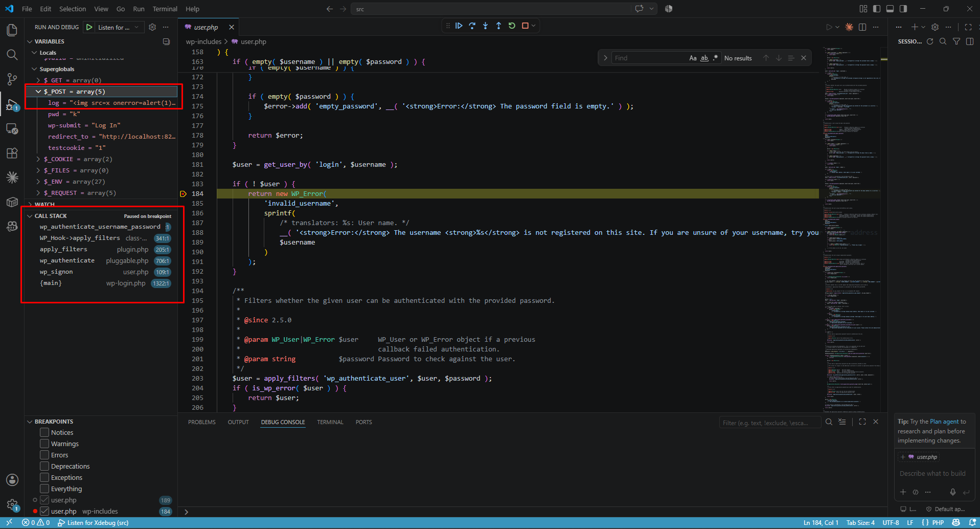Open the 'Listen for...' debug configuration dropdown
The height and width of the screenshot is (529, 980).
119,27
